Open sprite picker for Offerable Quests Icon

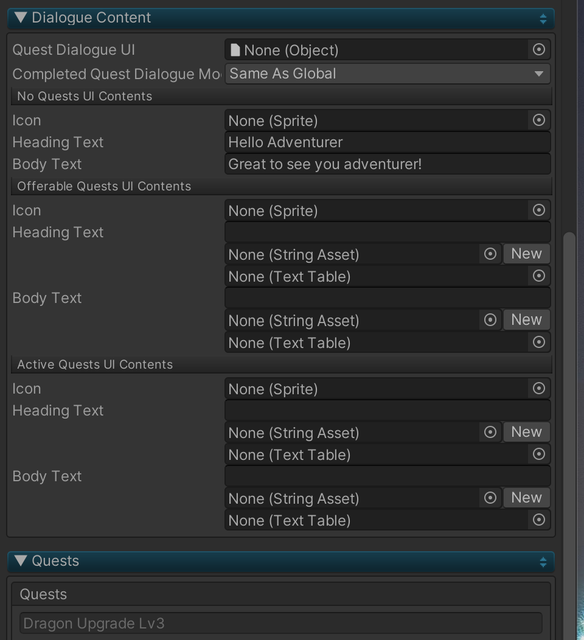[539, 210]
